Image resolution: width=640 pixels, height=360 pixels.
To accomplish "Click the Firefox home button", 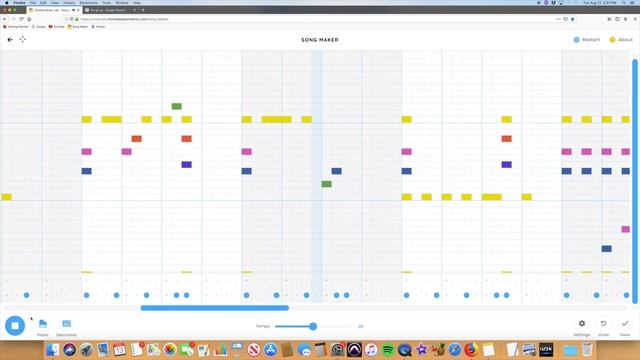I will click(29, 19).
